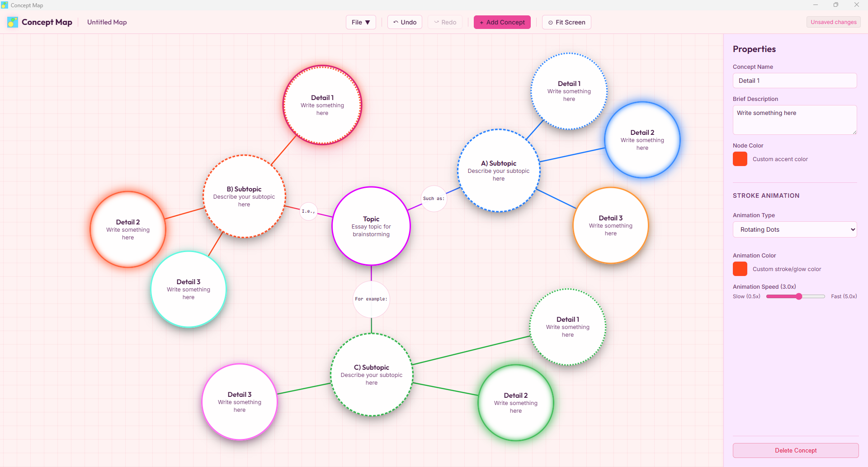Image resolution: width=868 pixels, height=467 pixels.
Task: Restore down the Concept Map window
Action: pos(836,5)
